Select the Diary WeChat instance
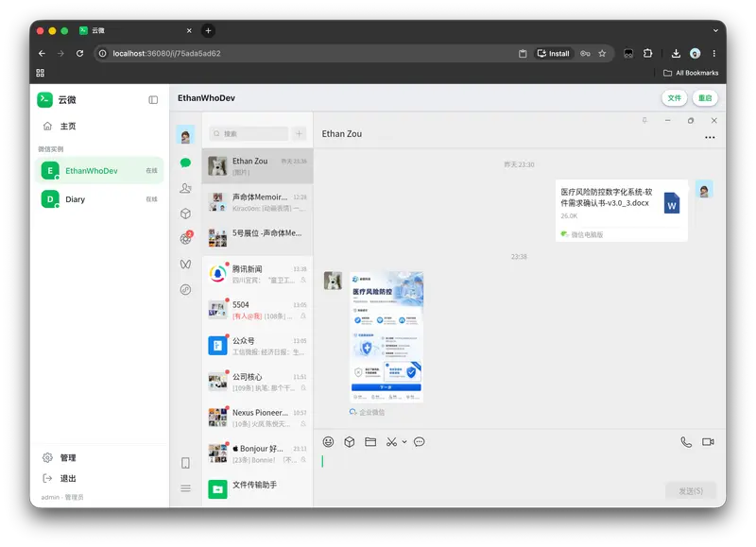This screenshot has height=547, width=756. (x=99, y=199)
